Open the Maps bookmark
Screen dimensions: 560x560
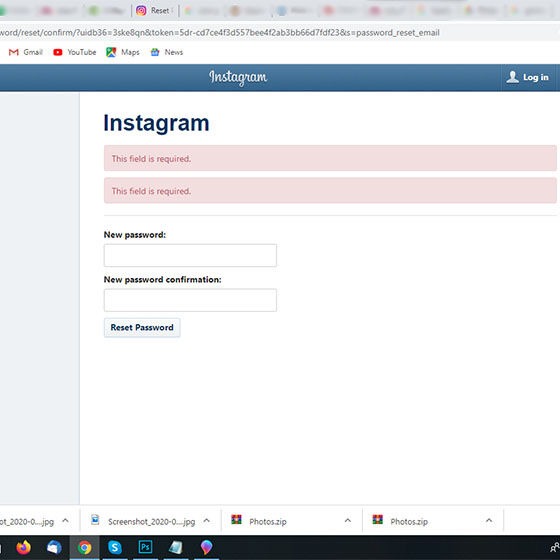point(123,52)
